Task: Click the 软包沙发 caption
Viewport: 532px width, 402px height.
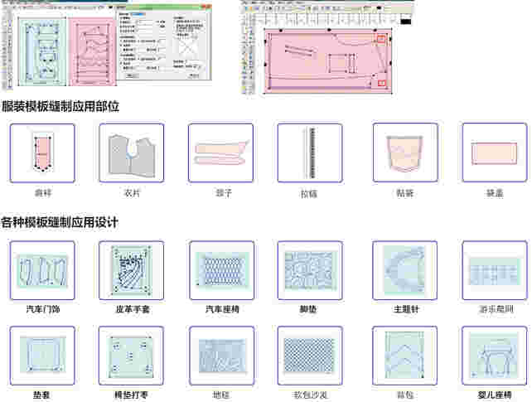Action: coord(310,395)
